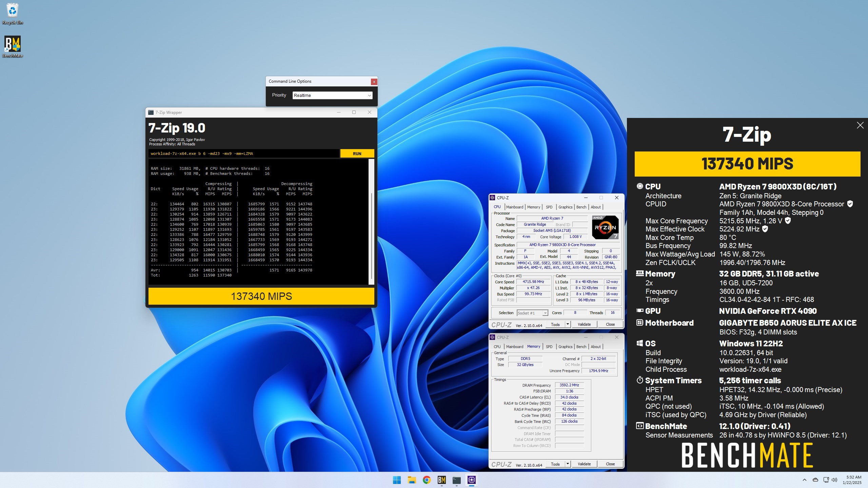Screen dimensions: 868x488
Task: Click the Core Speed 4715.98 MHz field
Action: (x=533, y=282)
